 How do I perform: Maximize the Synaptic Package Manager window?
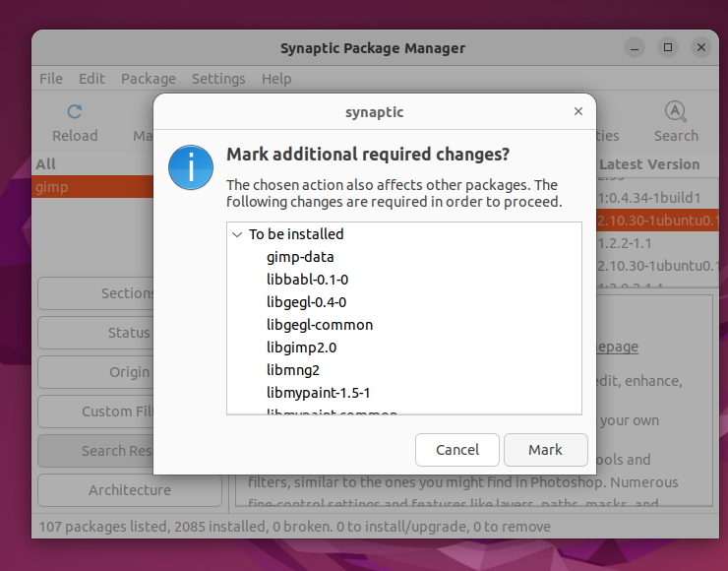tap(668, 48)
